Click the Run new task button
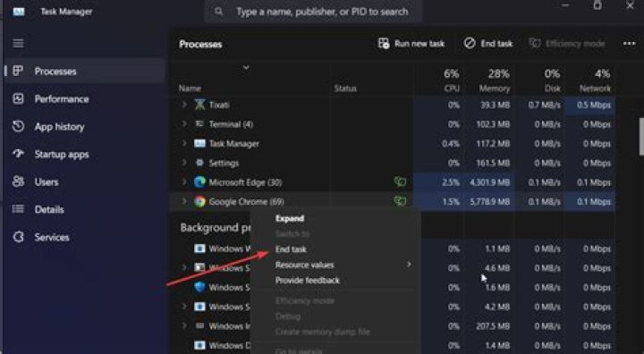This screenshot has height=354, width=644. pos(411,44)
